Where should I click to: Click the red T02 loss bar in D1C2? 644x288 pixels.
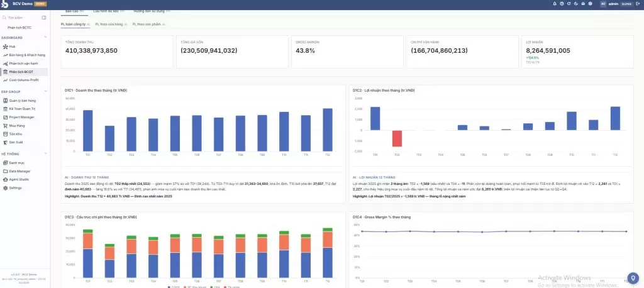click(x=397, y=138)
